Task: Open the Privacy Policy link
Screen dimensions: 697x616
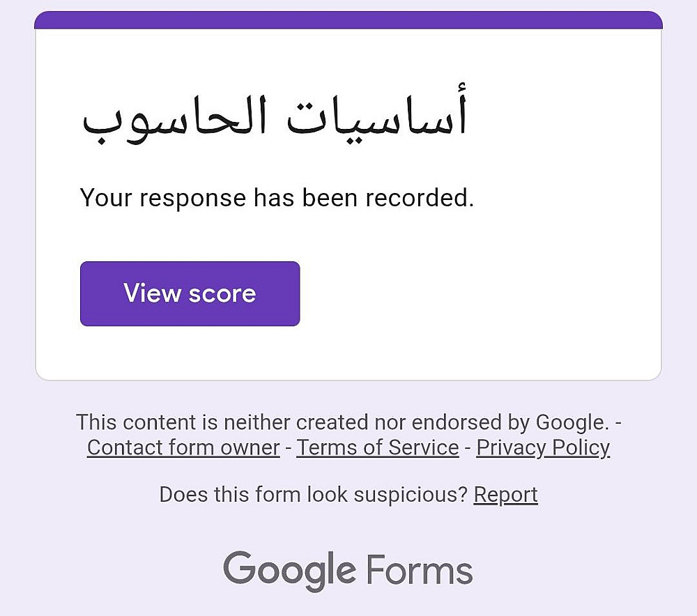Action: [x=543, y=447]
